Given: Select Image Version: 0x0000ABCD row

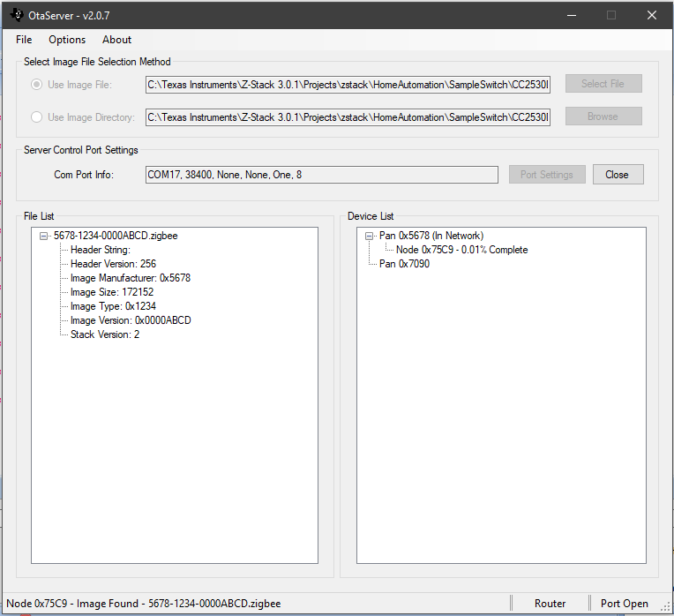Looking at the screenshot, I should [131, 320].
